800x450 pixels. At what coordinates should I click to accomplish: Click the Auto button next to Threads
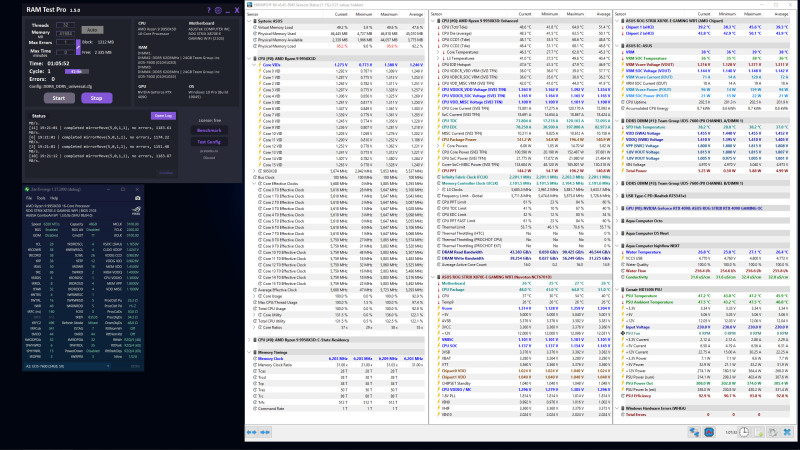92,30
